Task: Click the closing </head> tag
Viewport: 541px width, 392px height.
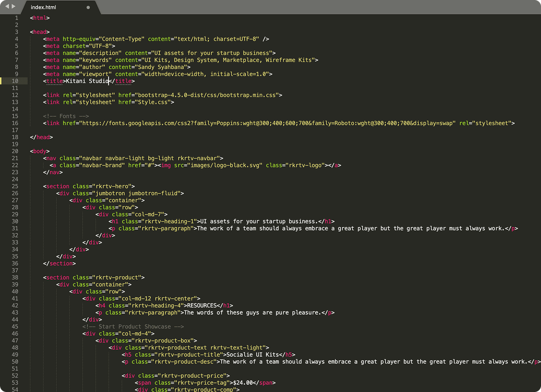Action: point(42,137)
